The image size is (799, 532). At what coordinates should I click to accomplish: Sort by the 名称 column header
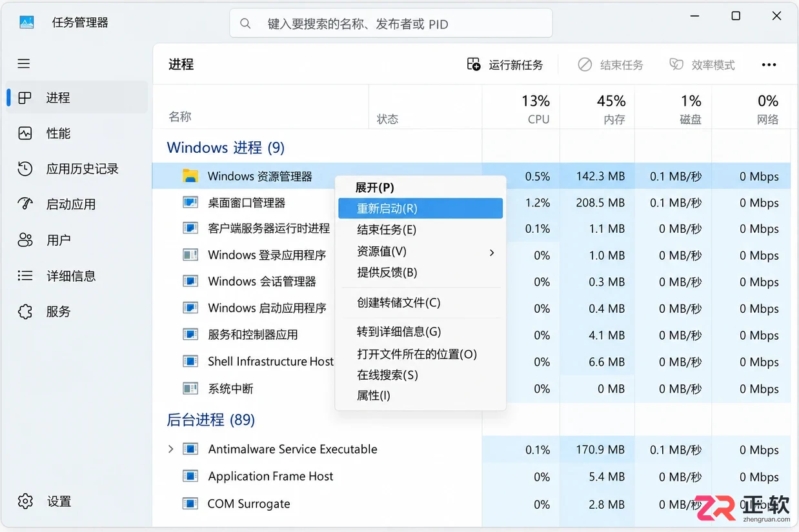pyautogui.click(x=180, y=117)
